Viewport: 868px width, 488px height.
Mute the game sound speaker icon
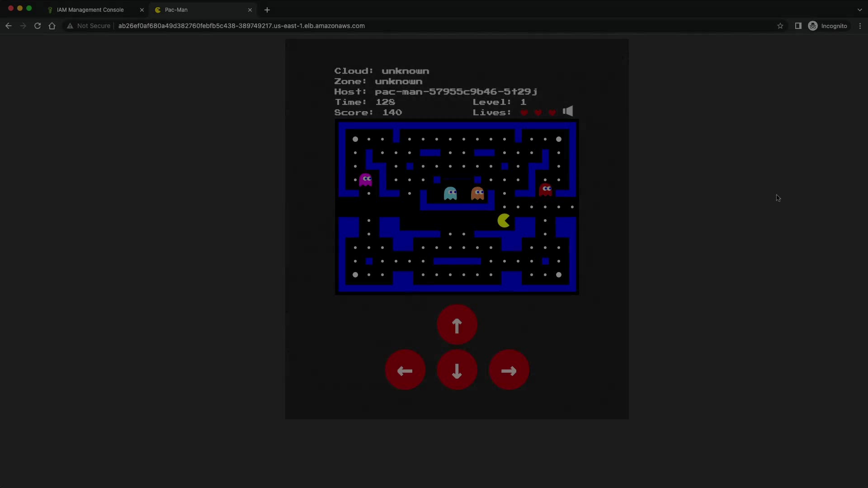(568, 111)
